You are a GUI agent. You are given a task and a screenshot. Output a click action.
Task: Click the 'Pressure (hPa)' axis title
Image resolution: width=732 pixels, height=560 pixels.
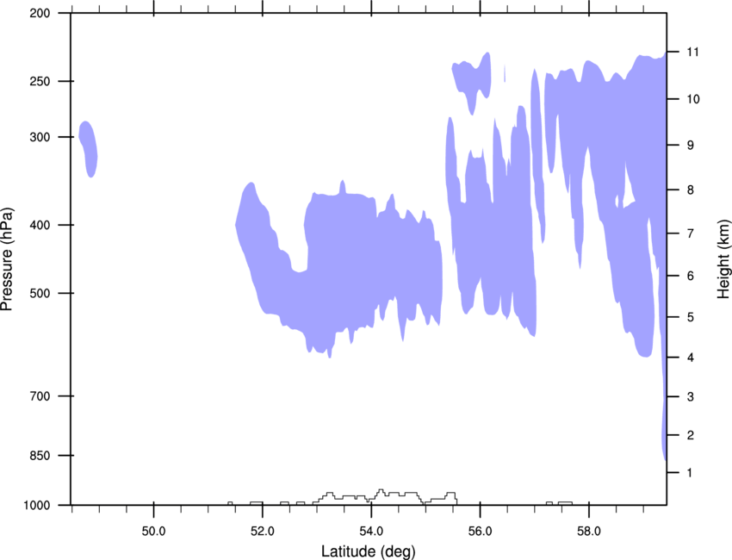[7, 258]
